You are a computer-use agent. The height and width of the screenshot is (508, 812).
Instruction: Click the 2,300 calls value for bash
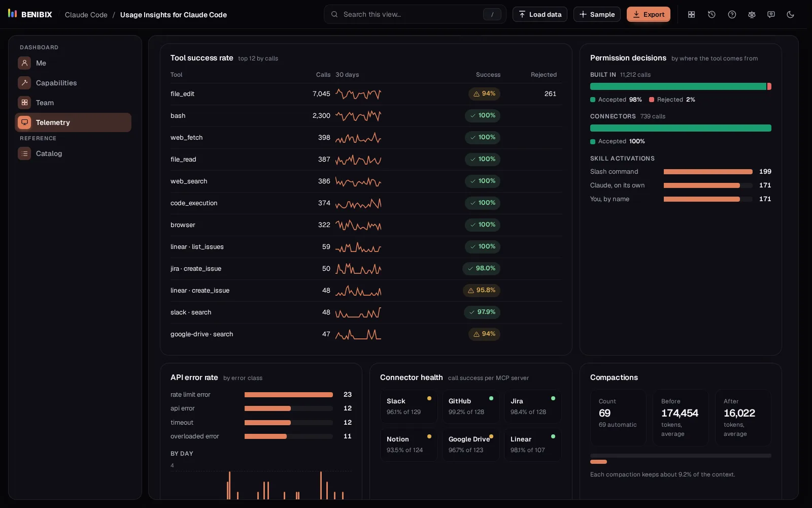321,116
